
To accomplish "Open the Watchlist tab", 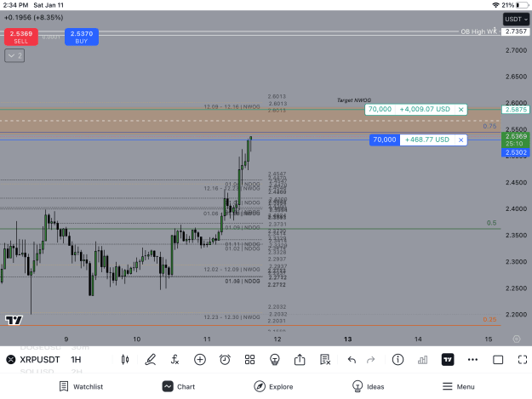I will point(81,386).
